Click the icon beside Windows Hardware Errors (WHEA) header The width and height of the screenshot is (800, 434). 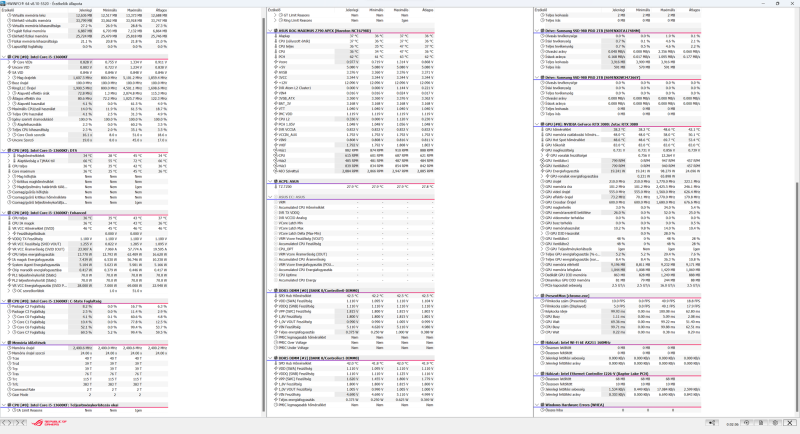542,405
